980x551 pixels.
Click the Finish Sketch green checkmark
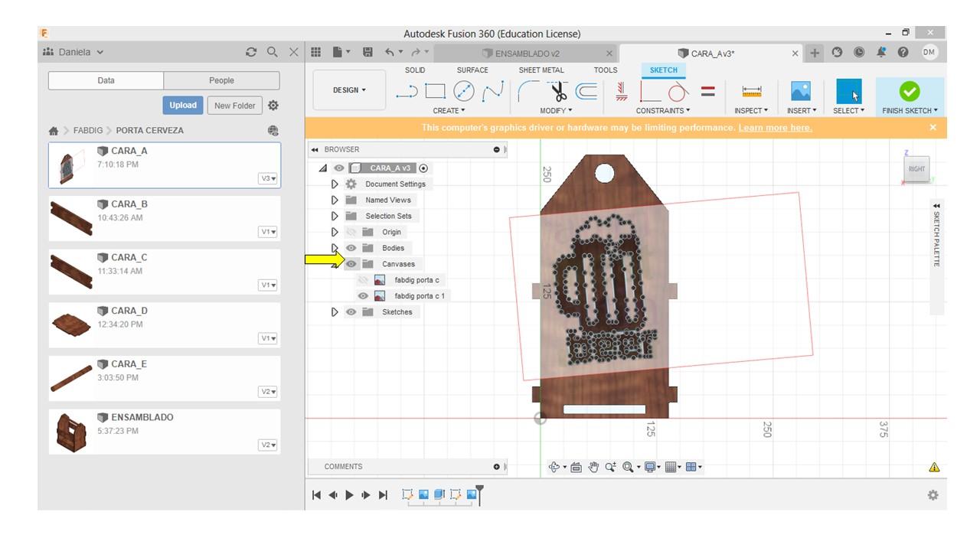pyautogui.click(x=909, y=91)
